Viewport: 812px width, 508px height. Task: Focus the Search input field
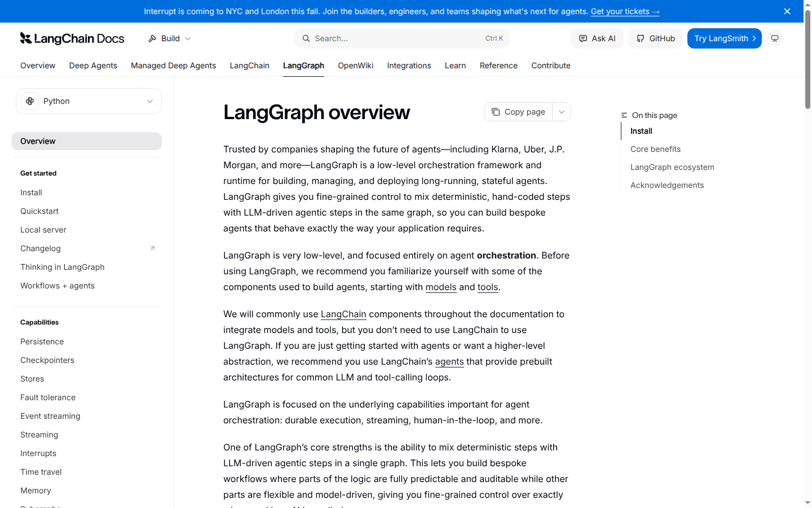tap(401, 38)
